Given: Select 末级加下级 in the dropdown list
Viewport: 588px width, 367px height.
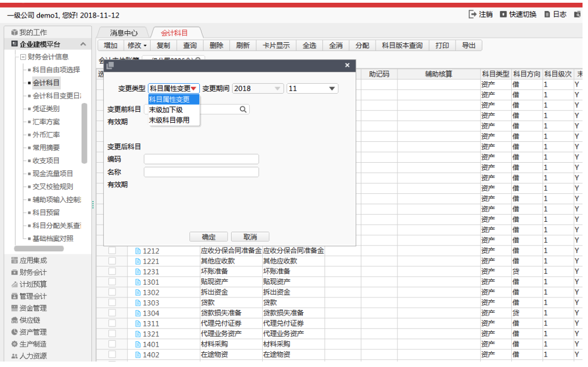Looking at the screenshot, I should coord(174,110).
